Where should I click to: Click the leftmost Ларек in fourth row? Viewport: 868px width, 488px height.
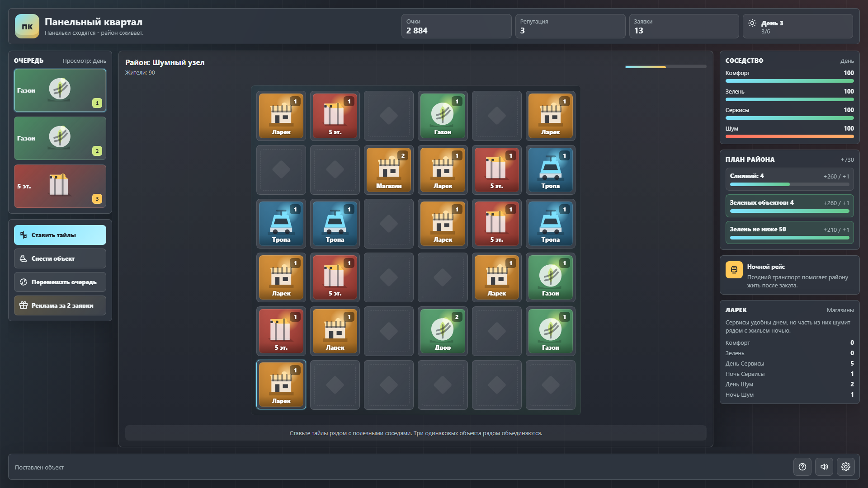click(281, 277)
